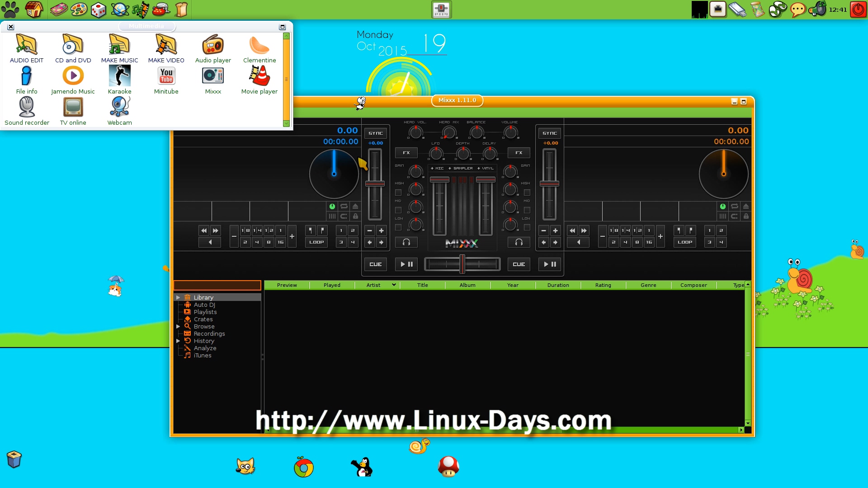Click left deck SYNC button

[375, 133]
